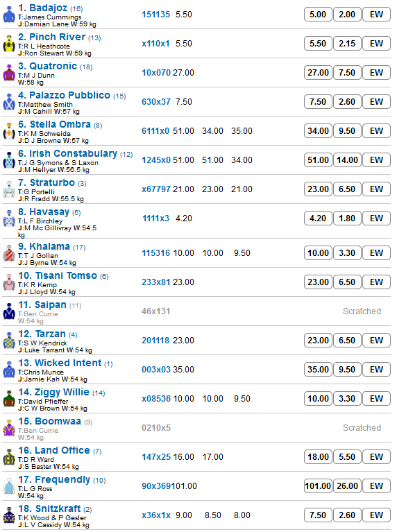Click Badajoz's blue jockey silks icon
The image size is (397, 532).
pos(9,15)
